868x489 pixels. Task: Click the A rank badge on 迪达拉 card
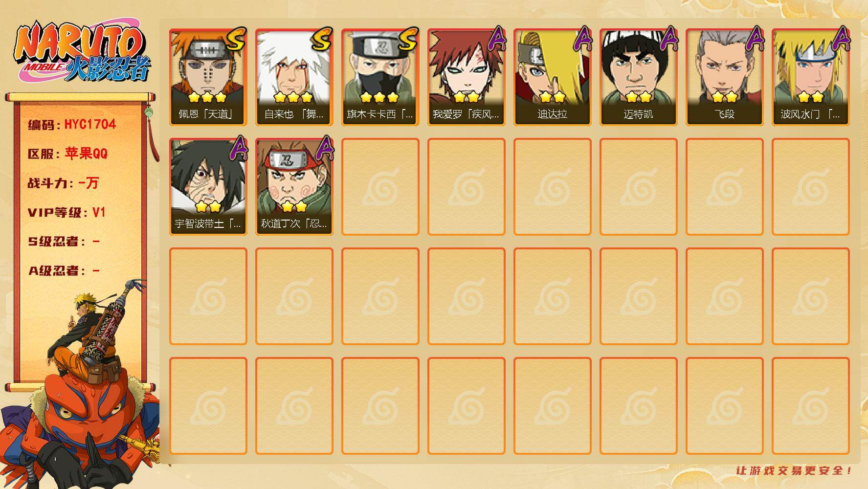[x=582, y=38]
